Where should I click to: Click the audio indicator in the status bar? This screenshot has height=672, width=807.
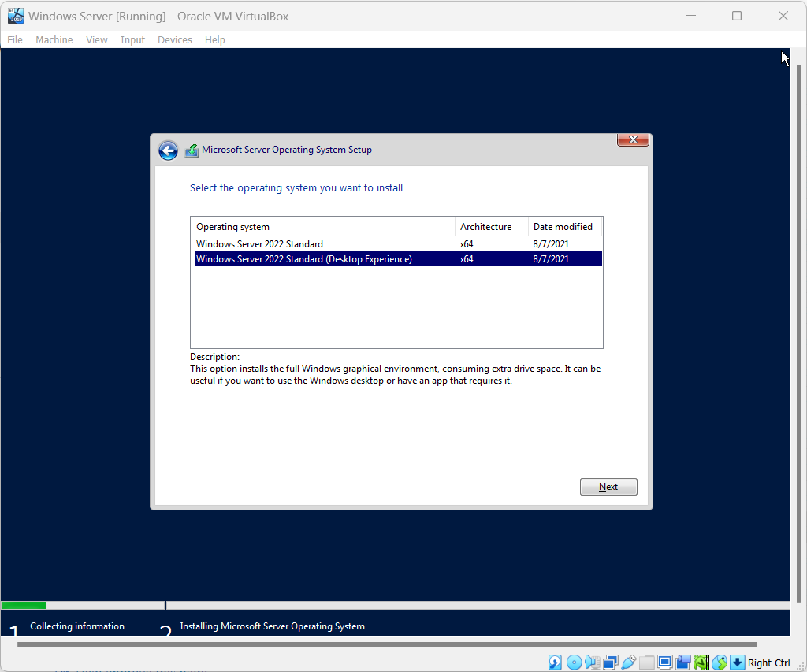(x=592, y=663)
